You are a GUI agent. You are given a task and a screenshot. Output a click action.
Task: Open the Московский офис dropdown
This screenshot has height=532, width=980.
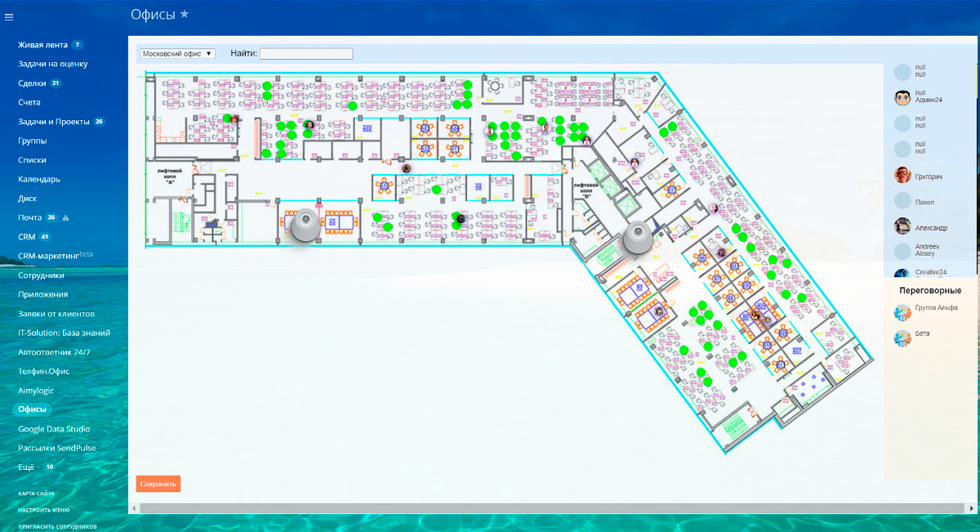177,53
